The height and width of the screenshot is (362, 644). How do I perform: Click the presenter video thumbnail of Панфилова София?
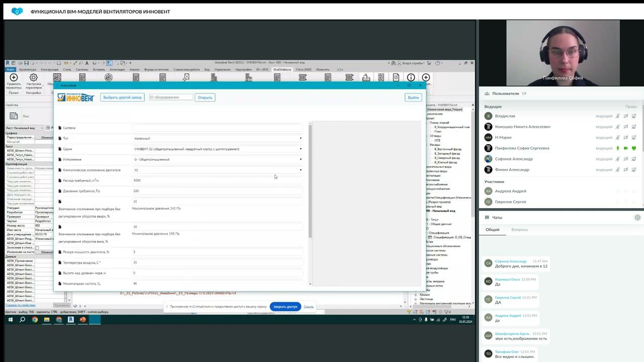pos(562,53)
